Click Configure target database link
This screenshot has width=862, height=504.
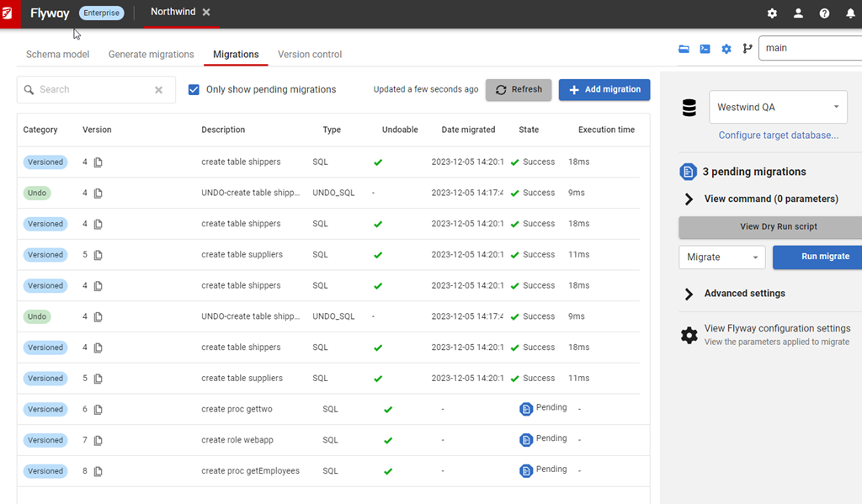pos(778,135)
